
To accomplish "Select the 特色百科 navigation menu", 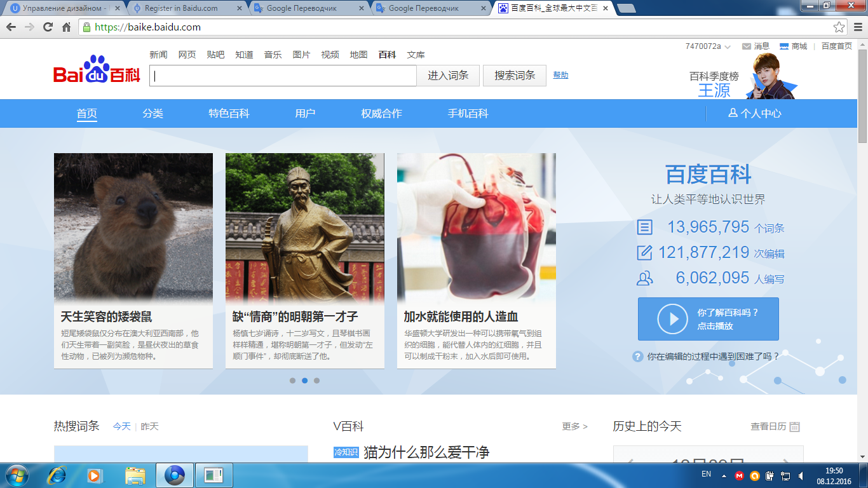I will coord(229,113).
